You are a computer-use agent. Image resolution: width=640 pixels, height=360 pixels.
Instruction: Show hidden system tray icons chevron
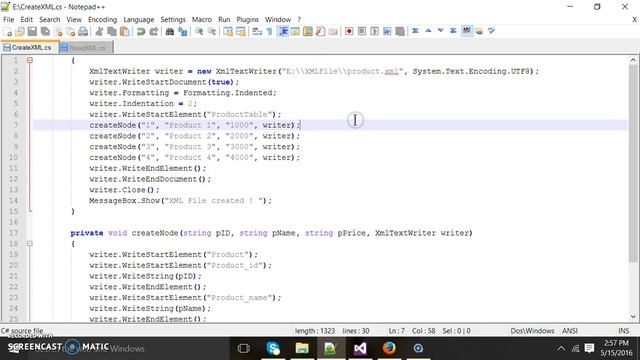tap(561, 349)
